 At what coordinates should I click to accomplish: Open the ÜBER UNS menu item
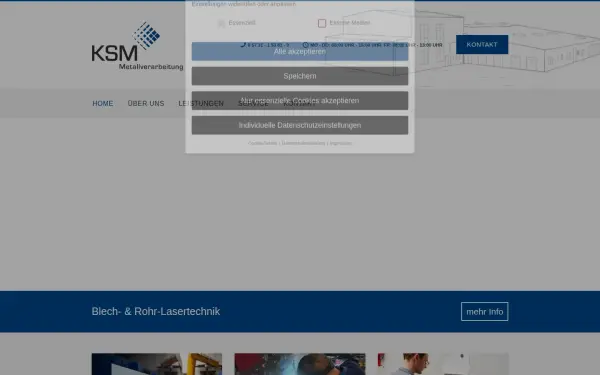coord(146,103)
